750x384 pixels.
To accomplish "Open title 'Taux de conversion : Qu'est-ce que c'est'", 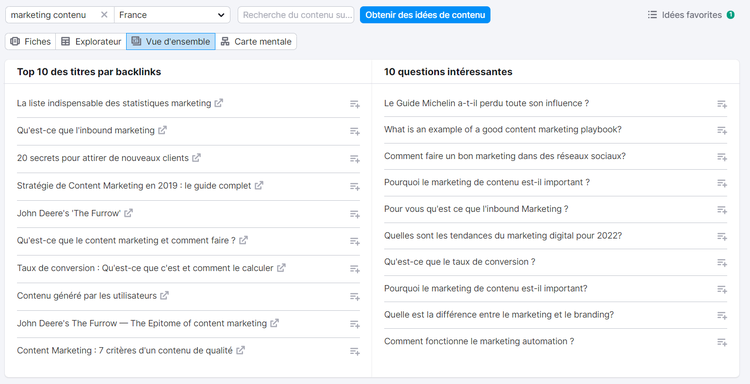I will pos(145,268).
